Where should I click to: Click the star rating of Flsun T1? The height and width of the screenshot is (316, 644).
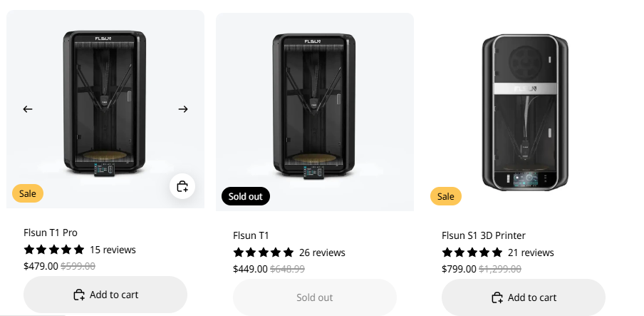pyautogui.click(x=264, y=253)
